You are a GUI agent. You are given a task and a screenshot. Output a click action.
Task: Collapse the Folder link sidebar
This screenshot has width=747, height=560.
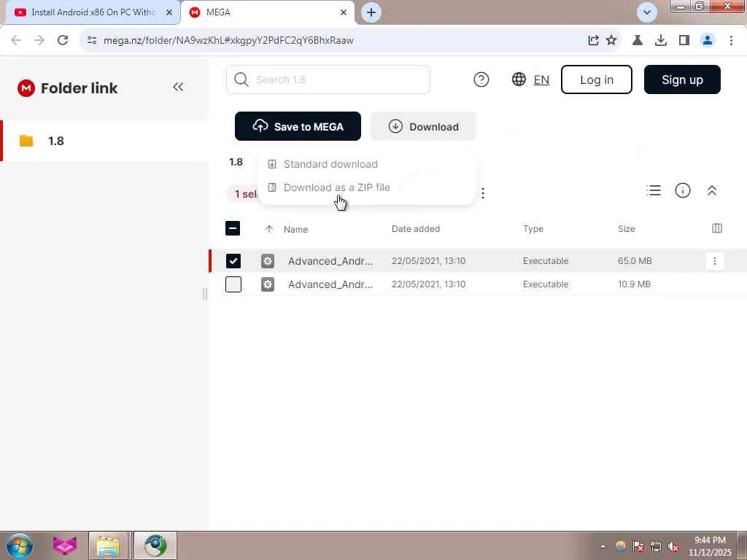pos(178,87)
